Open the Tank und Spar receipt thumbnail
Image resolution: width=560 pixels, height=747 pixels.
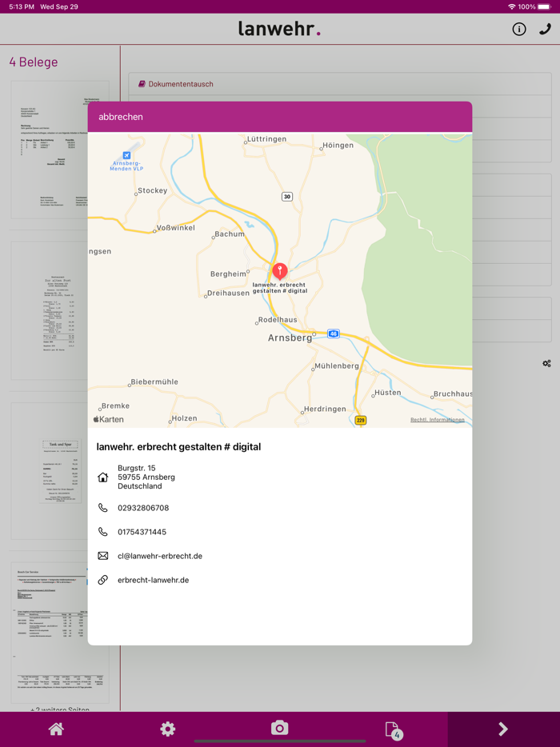pos(60,471)
